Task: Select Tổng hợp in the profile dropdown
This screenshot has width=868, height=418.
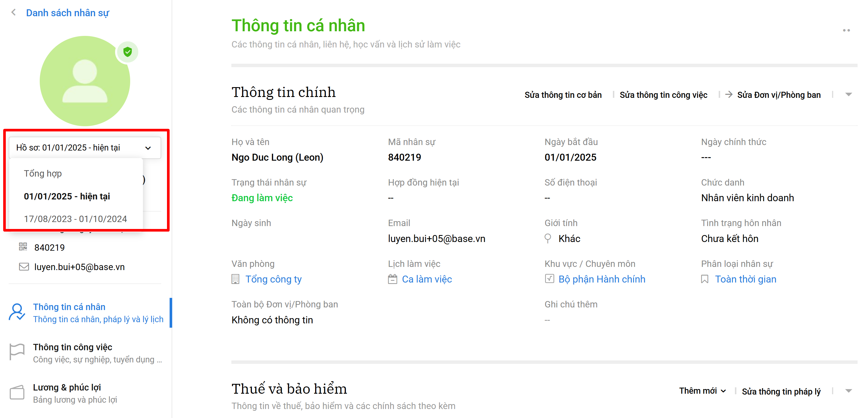Action: coord(43,173)
